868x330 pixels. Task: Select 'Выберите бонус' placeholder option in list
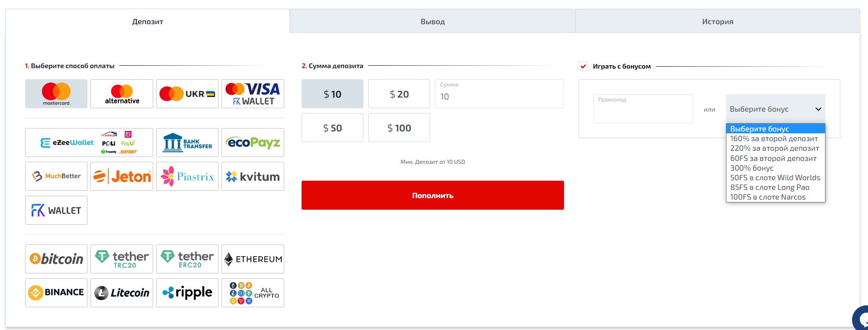tap(775, 129)
